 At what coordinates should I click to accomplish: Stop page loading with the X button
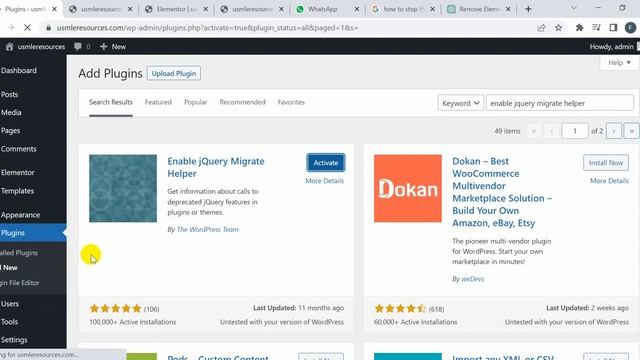27,28
